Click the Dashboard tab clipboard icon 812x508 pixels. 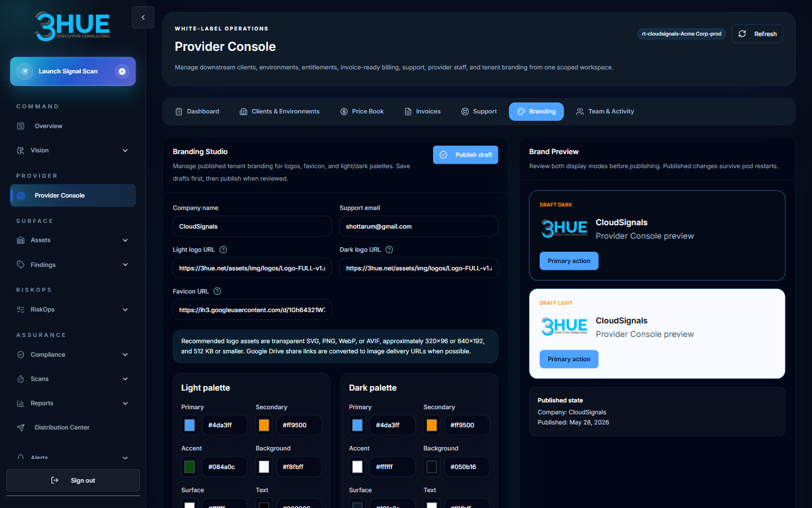tap(179, 112)
